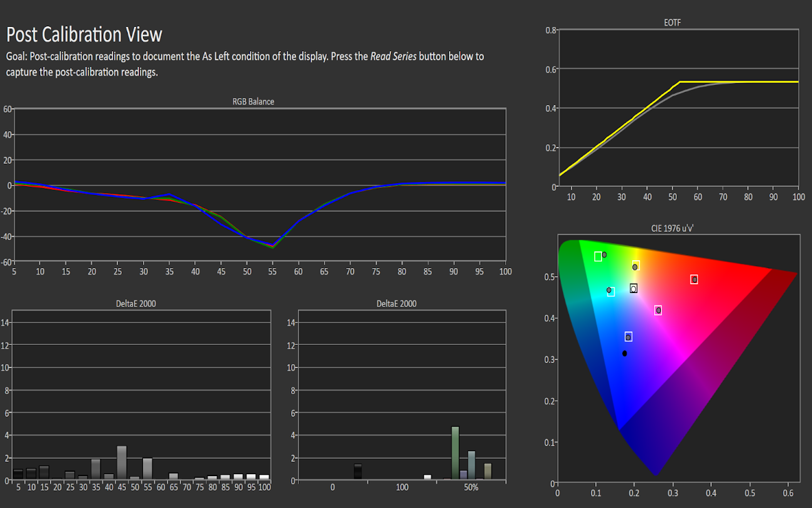
Task: Click the Post Calibration View heading
Action: pyautogui.click(x=84, y=34)
